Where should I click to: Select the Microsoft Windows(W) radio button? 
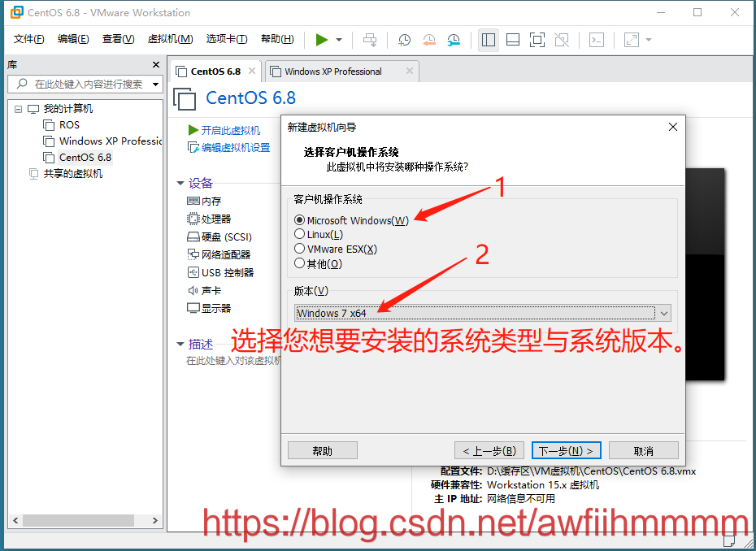click(x=299, y=220)
